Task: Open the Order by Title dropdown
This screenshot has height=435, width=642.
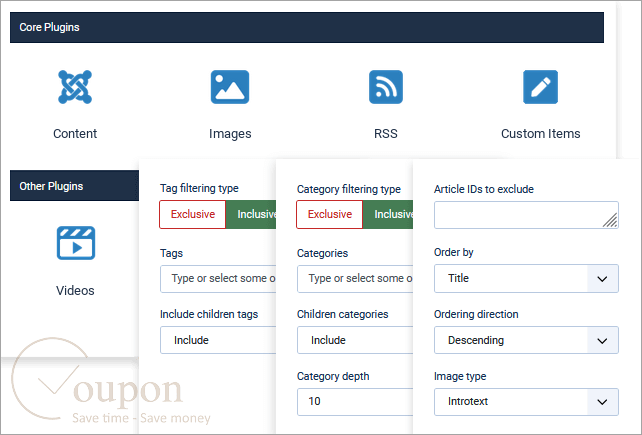Action: pos(526,279)
